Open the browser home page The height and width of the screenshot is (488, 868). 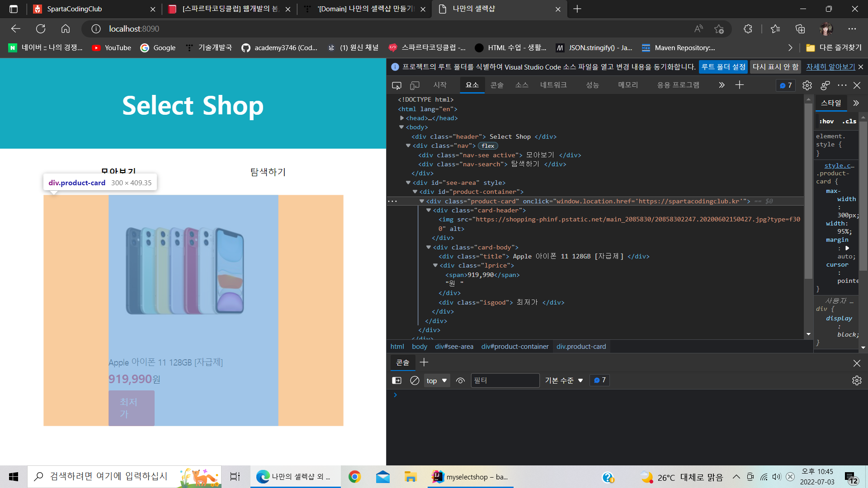(66, 29)
